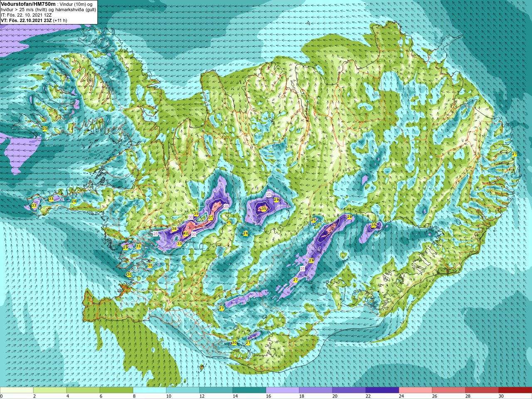
Task: Select the 22–24 m/s dark indigo legend swatch
Action: coord(382,390)
